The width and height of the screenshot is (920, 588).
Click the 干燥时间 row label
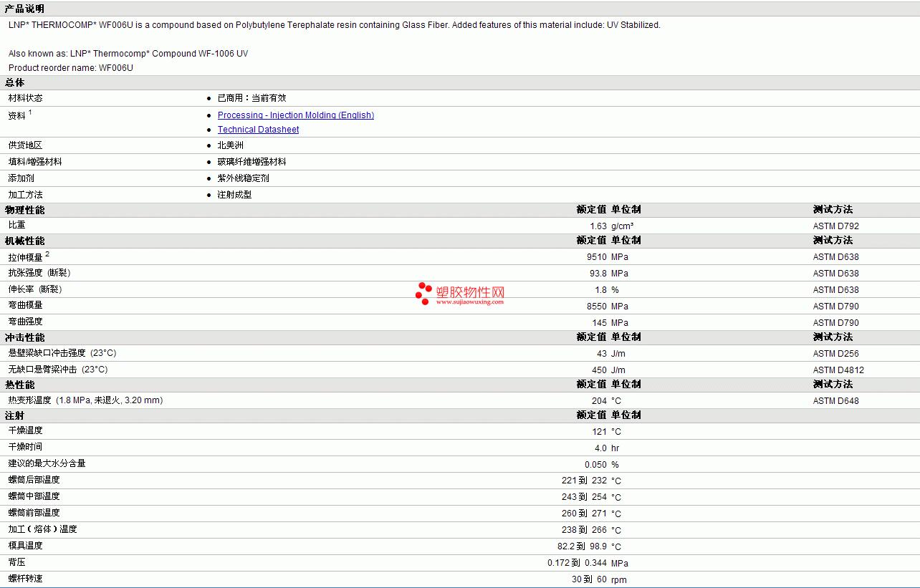[25, 447]
